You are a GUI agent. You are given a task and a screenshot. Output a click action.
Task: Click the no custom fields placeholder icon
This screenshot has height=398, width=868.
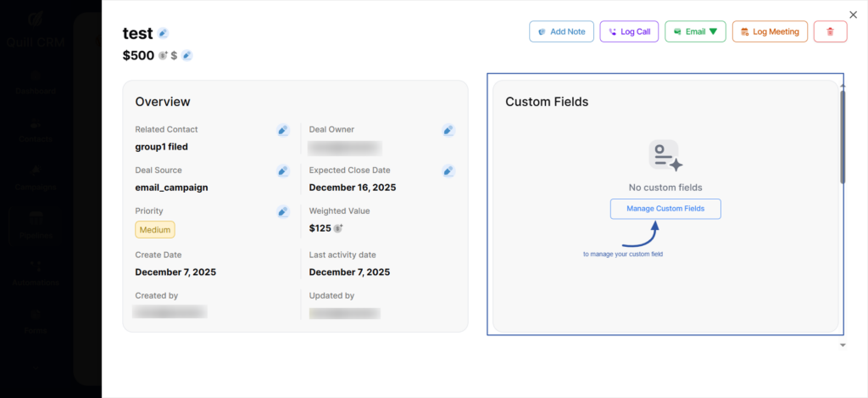click(x=665, y=156)
